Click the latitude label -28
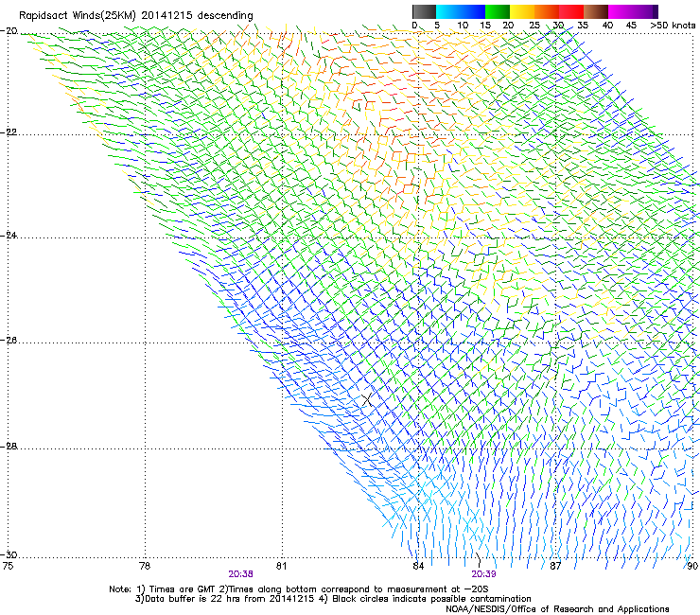Image resolution: width=700 pixels, height=615 pixels. (x=9, y=447)
